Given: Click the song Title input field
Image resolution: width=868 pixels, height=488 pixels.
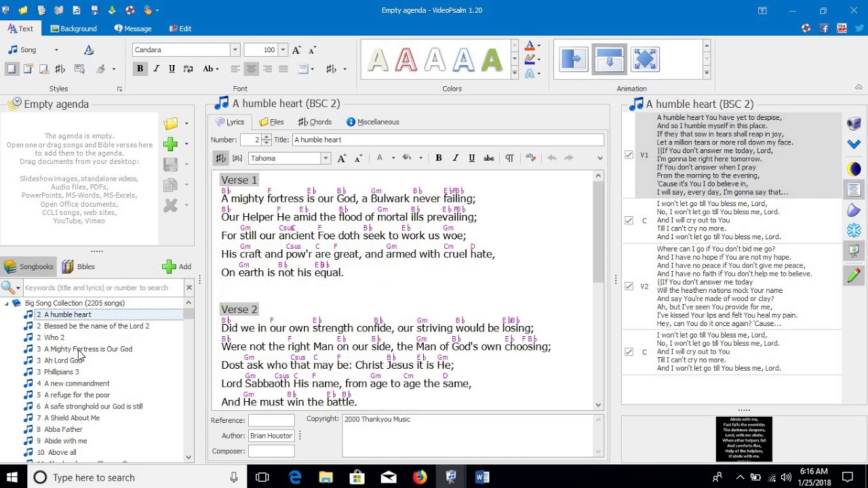Looking at the screenshot, I should click(x=448, y=140).
